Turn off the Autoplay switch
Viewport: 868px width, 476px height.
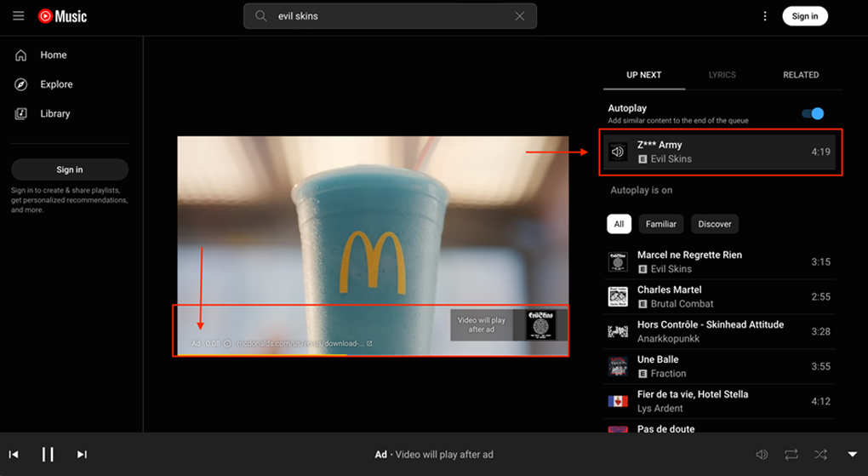pos(813,113)
